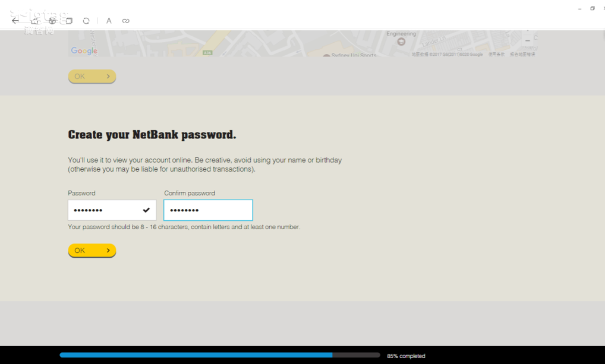Open the map terms link '使用条款'
This screenshot has height=364, width=605.
[497, 55]
